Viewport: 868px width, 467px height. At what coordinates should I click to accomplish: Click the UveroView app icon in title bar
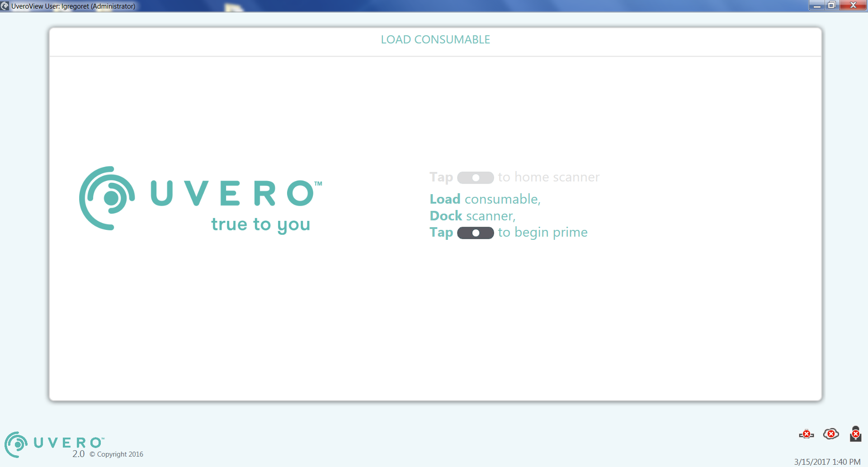pos(5,6)
